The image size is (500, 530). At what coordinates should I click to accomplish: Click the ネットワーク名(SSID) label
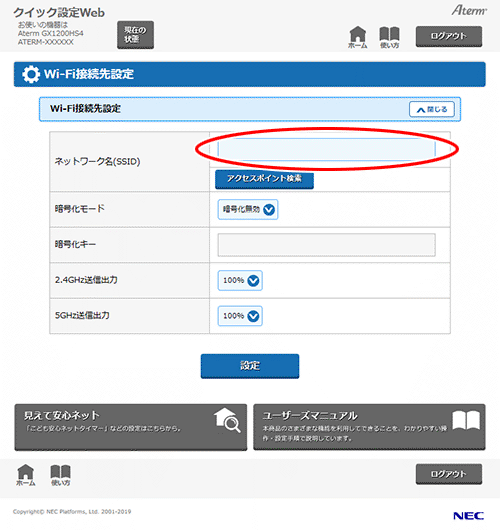(97, 162)
